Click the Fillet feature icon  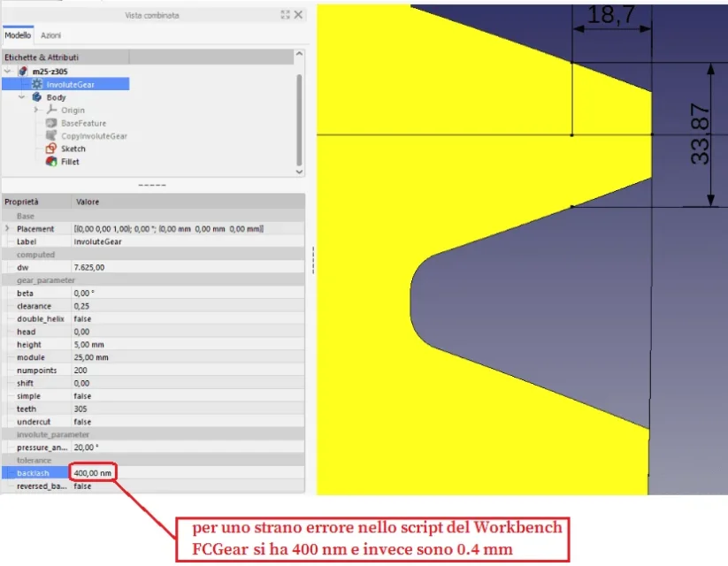(x=51, y=162)
